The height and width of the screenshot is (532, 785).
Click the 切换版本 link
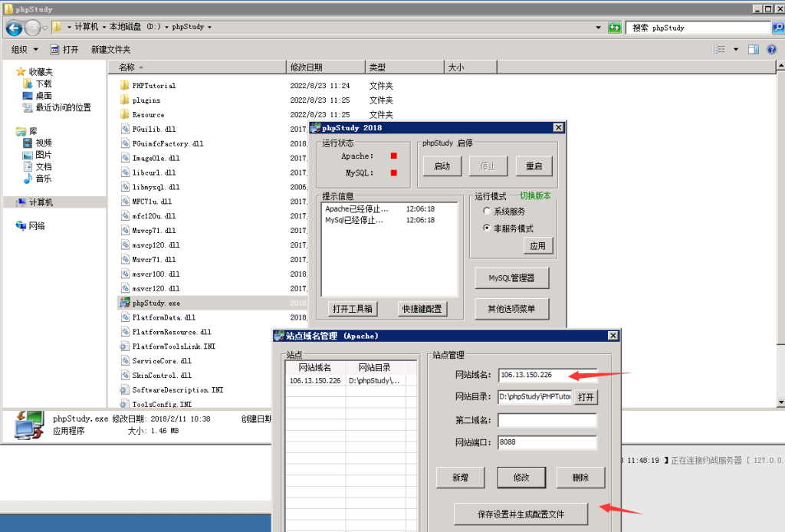535,195
